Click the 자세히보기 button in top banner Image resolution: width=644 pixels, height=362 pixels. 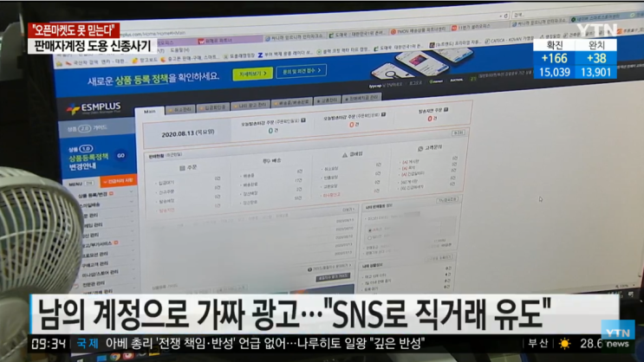point(252,74)
